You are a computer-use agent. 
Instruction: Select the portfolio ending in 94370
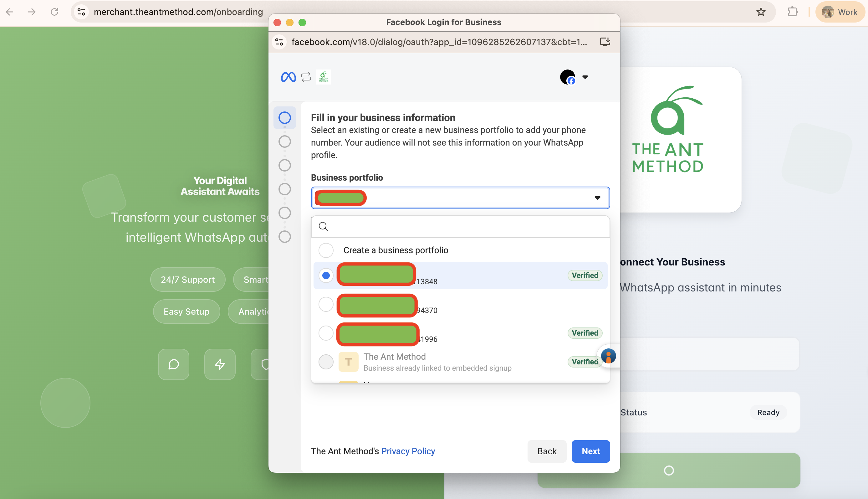click(326, 304)
